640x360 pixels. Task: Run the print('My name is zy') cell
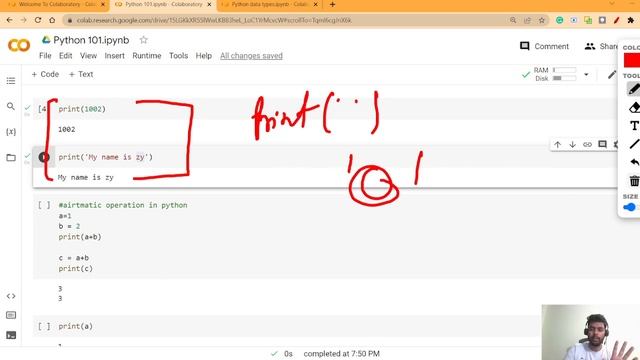click(x=44, y=157)
